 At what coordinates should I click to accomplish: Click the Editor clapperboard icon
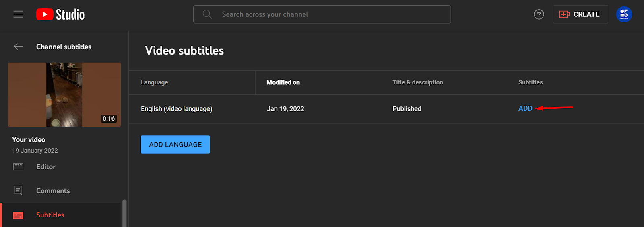point(18,167)
